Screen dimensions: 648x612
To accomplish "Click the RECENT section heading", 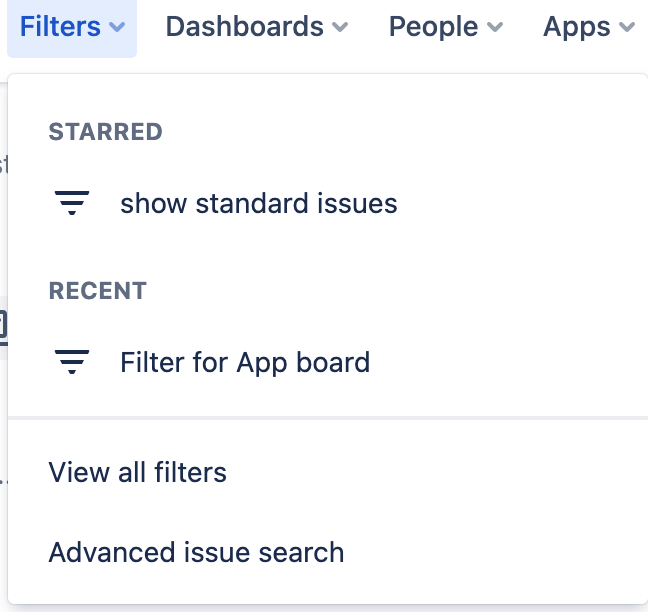I will [97, 291].
